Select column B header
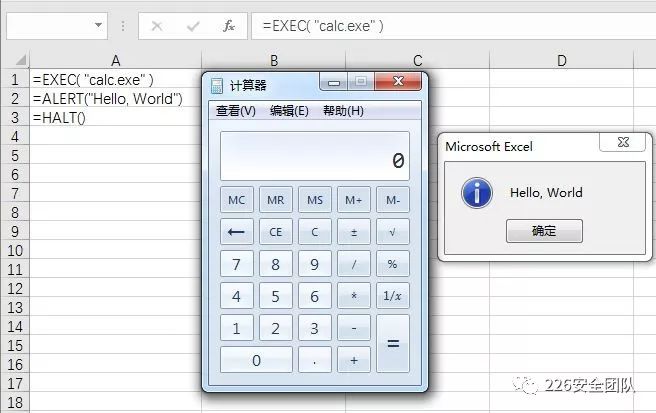The image size is (656, 413). coord(274,60)
